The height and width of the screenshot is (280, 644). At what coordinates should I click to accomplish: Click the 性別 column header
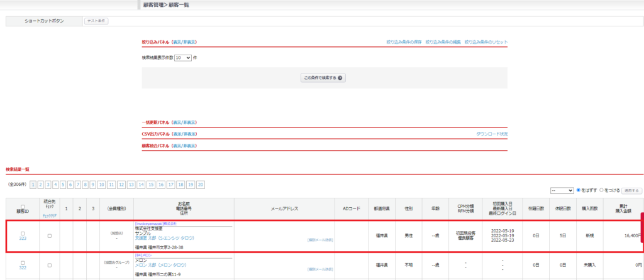408,208
